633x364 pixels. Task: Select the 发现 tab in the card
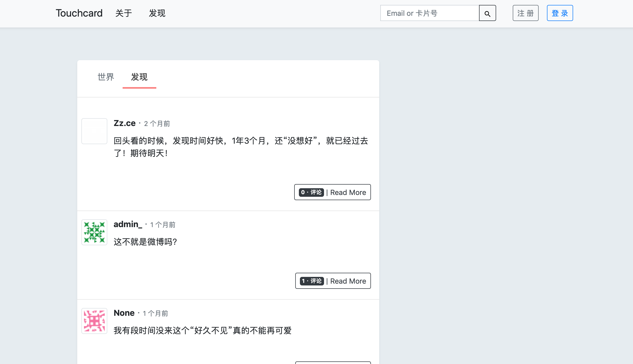coord(139,77)
